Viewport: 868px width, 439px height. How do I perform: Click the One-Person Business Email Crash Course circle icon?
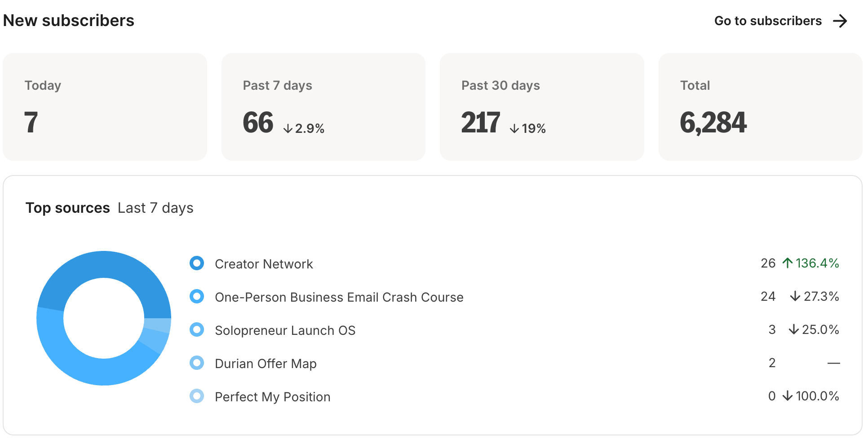pyautogui.click(x=197, y=296)
